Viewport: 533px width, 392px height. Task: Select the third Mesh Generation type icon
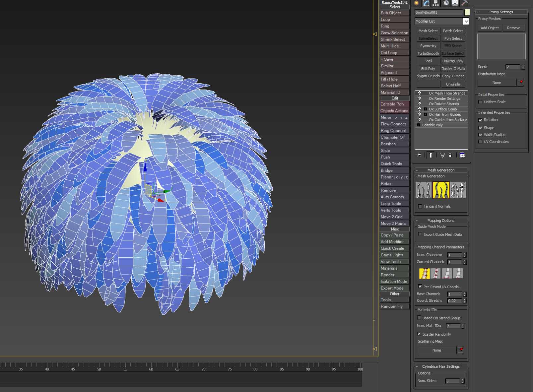[x=458, y=190]
